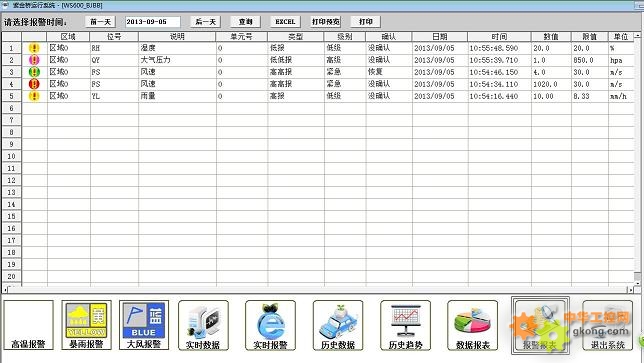
Task: Open the 数据报表 data report icon
Action: pos(472,325)
